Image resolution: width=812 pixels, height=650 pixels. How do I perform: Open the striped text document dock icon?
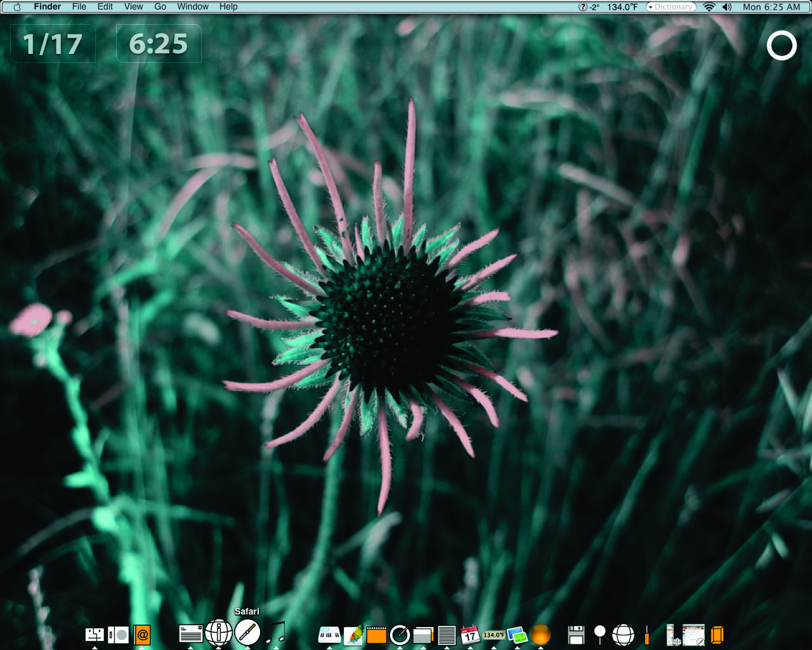[447, 634]
